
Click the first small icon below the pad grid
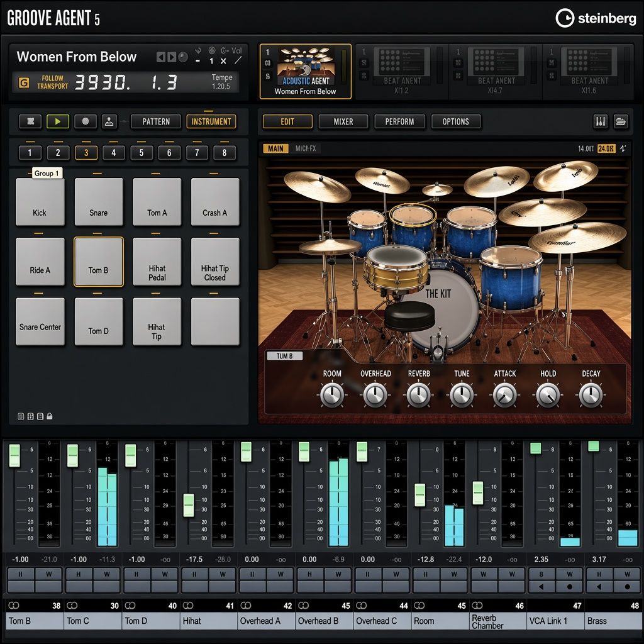point(21,416)
